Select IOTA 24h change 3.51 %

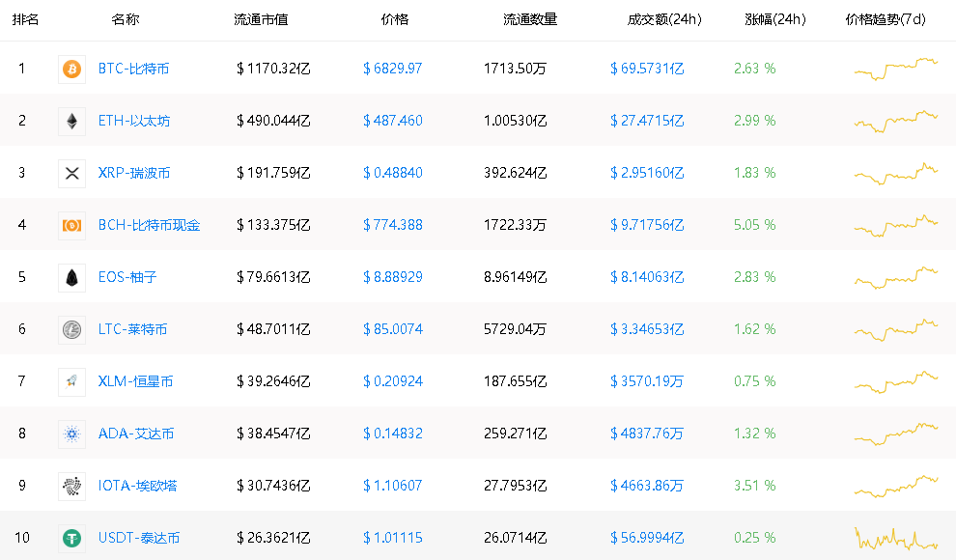(x=755, y=486)
